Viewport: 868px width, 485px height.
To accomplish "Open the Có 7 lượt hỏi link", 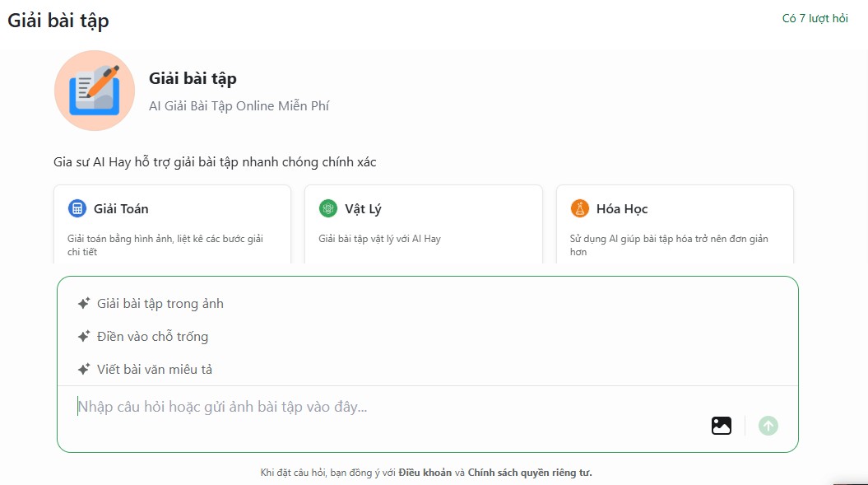I will (816, 16).
